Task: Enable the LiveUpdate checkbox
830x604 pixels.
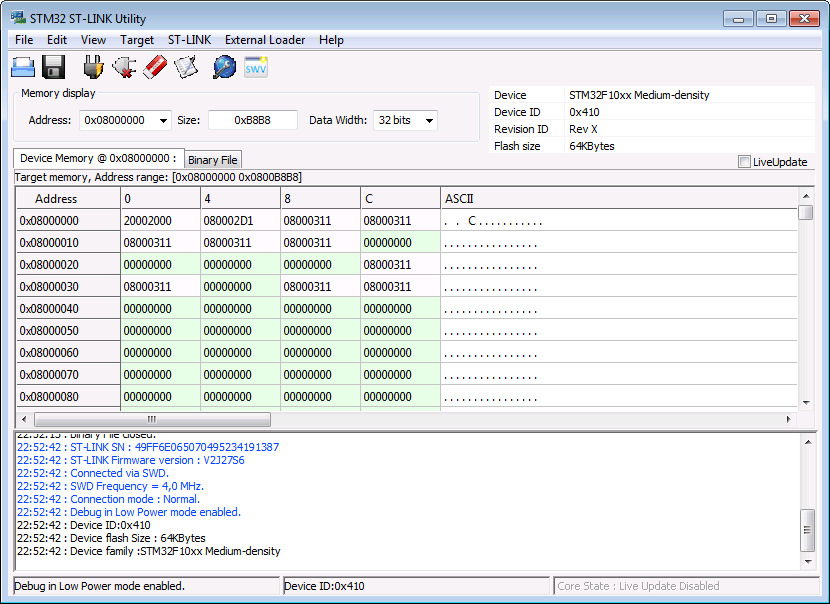Action: (x=744, y=162)
